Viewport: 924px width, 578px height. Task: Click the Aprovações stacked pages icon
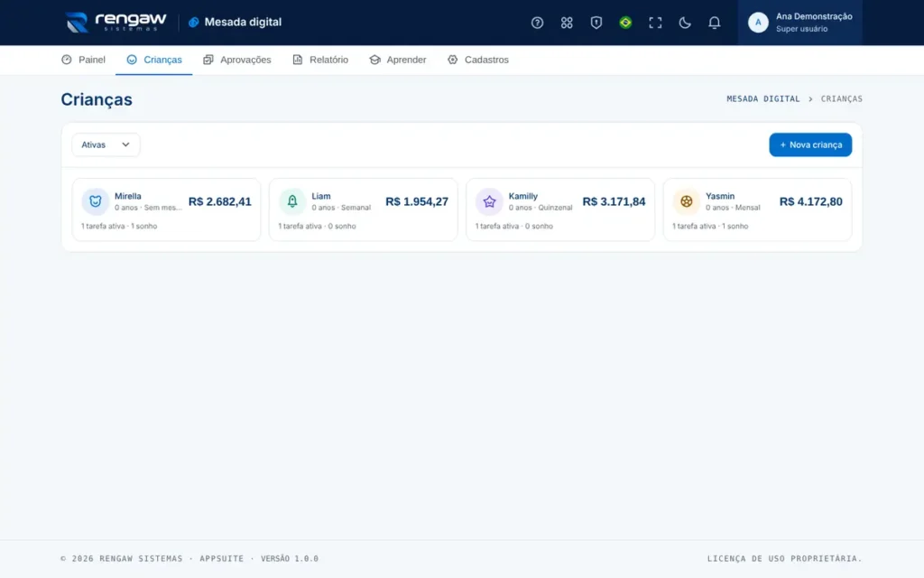point(208,60)
